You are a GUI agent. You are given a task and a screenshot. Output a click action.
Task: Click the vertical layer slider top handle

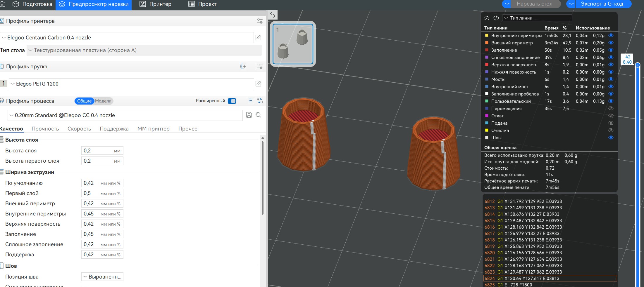pyautogui.click(x=638, y=65)
